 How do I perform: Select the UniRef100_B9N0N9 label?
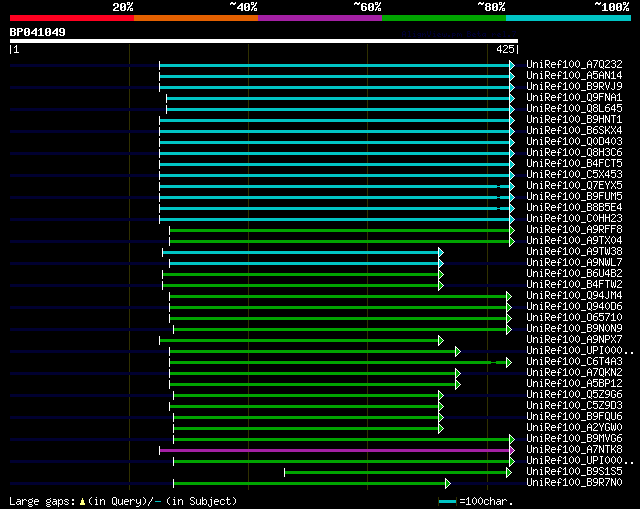point(574,329)
